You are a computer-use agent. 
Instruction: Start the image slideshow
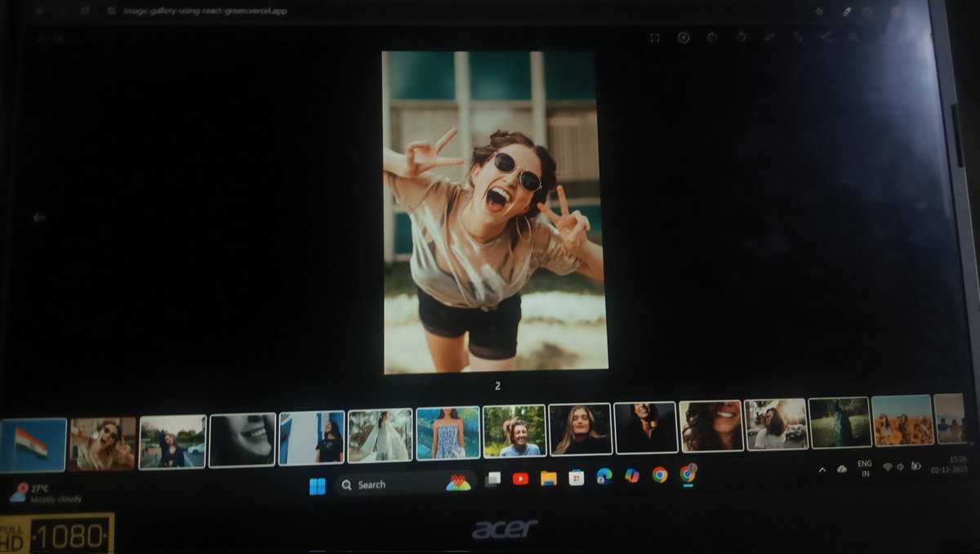point(684,37)
